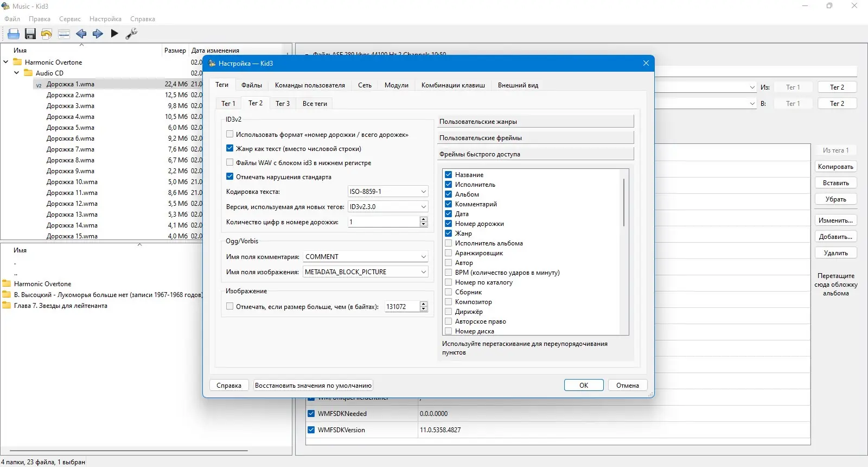Screen dimensions: 868x467
Task: Click the Audio CD folder icon
Action: click(x=28, y=73)
